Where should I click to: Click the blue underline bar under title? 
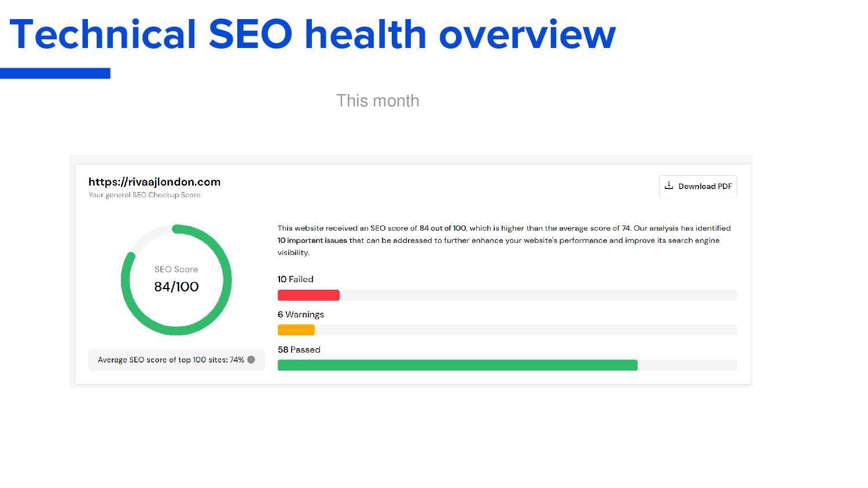(55, 73)
